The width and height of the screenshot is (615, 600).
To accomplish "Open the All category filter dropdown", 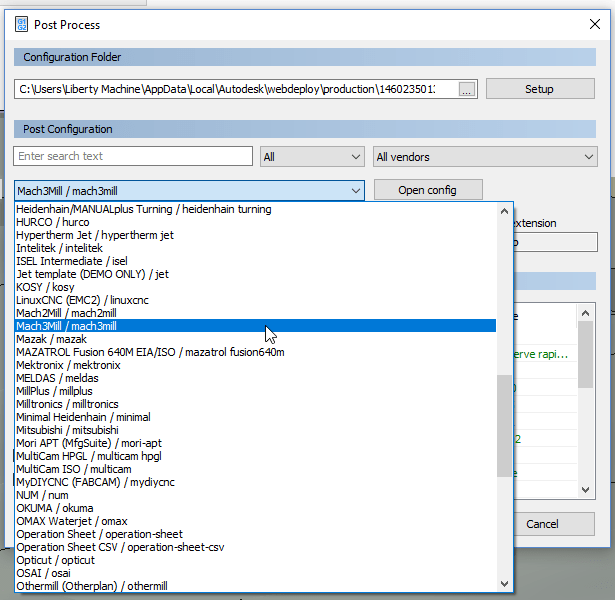I will (312, 157).
